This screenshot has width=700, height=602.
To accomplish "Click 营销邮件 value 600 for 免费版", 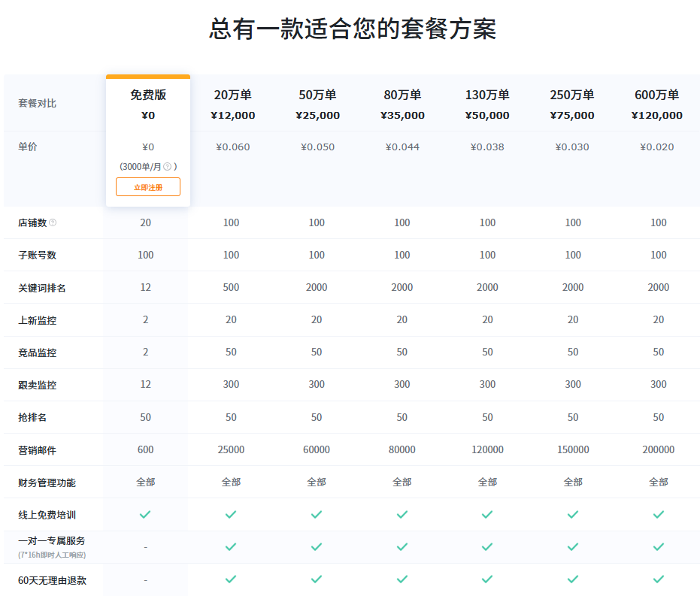I will (146, 449).
